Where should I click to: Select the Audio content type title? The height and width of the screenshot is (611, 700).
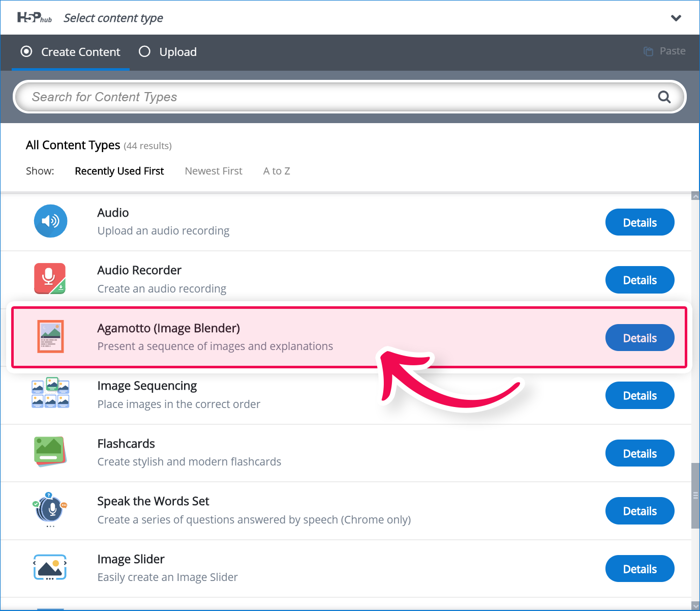click(113, 213)
